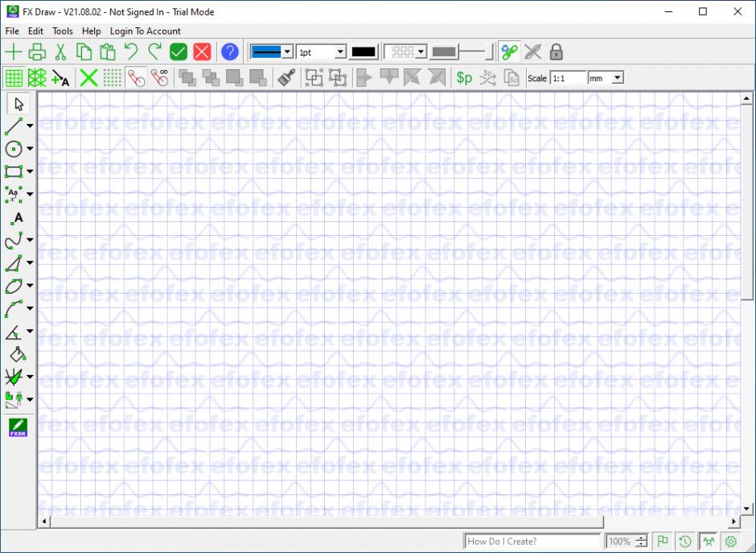Open the Tools menu

point(63,31)
